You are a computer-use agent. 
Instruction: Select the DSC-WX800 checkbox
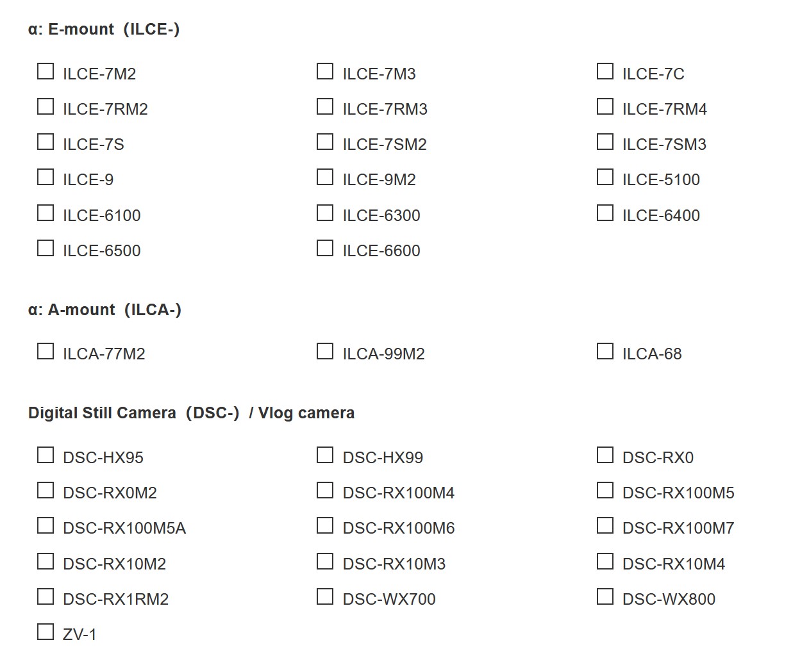(605, 596)
